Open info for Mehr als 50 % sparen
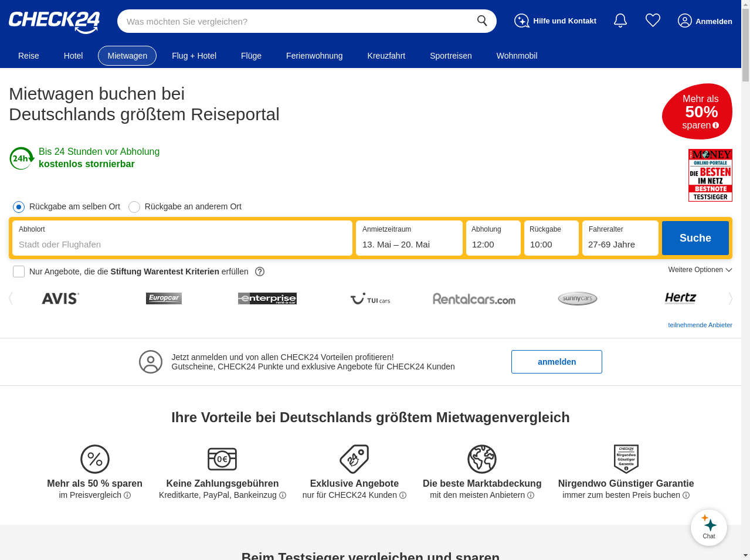The height and width of the screenshot is (560, 750). [127, 495]
